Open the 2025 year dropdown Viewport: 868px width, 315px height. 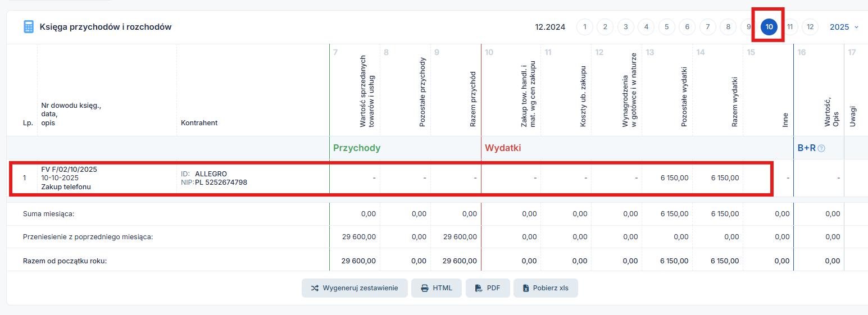tap(840, 27)
